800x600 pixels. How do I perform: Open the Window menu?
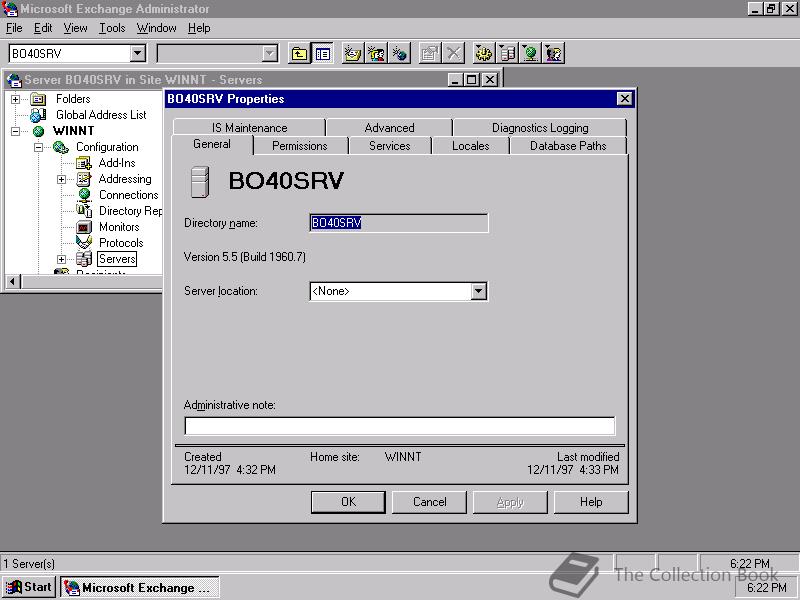pos(156,28)
